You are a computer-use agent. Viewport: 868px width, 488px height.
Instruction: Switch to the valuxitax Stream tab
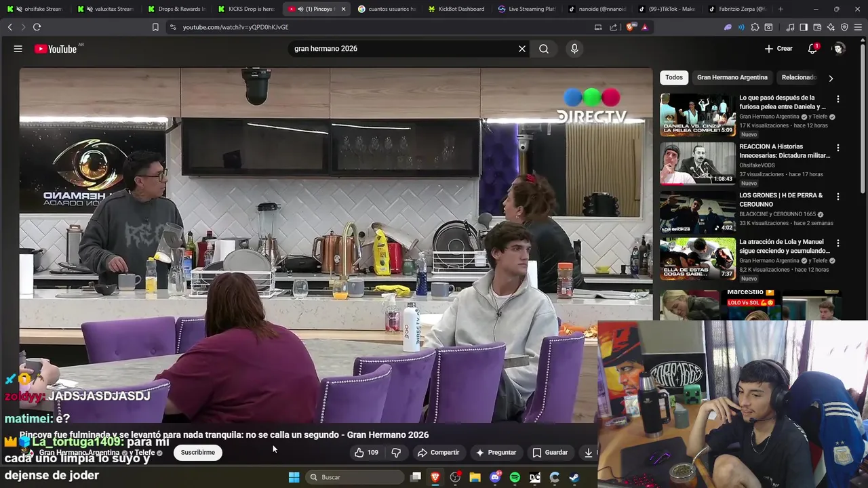(106, 9)
